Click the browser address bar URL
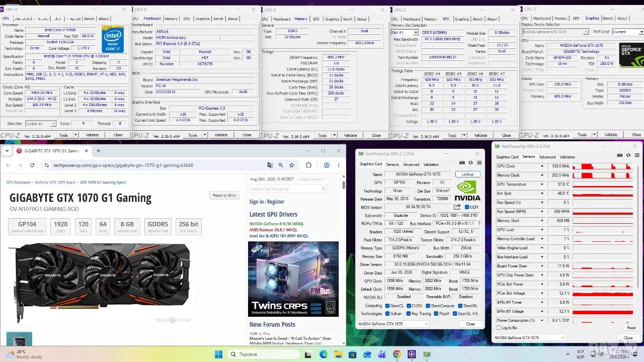644x362 pixels. tap(123, 165)
